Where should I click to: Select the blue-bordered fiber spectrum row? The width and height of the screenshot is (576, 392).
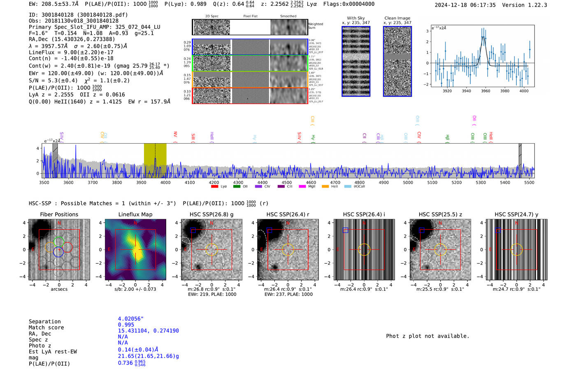(250, 47)
